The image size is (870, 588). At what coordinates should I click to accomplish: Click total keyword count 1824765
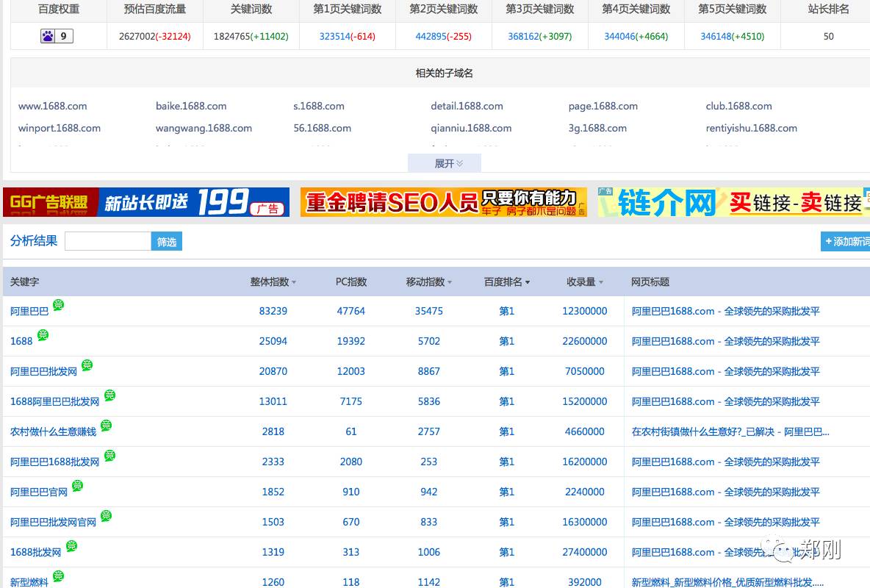[x=232, y=36]
